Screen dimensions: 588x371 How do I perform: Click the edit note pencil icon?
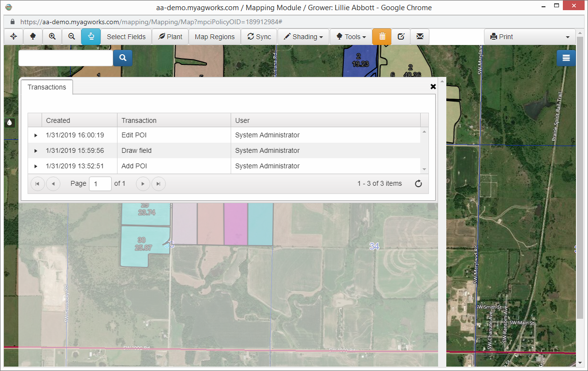point(401,37)
